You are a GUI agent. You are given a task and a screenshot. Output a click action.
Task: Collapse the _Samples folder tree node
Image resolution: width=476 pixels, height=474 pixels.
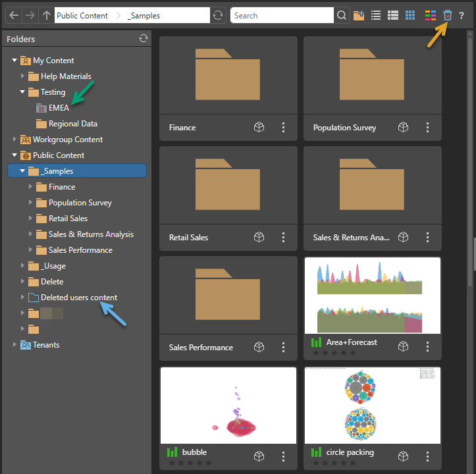tap(23, 171)
